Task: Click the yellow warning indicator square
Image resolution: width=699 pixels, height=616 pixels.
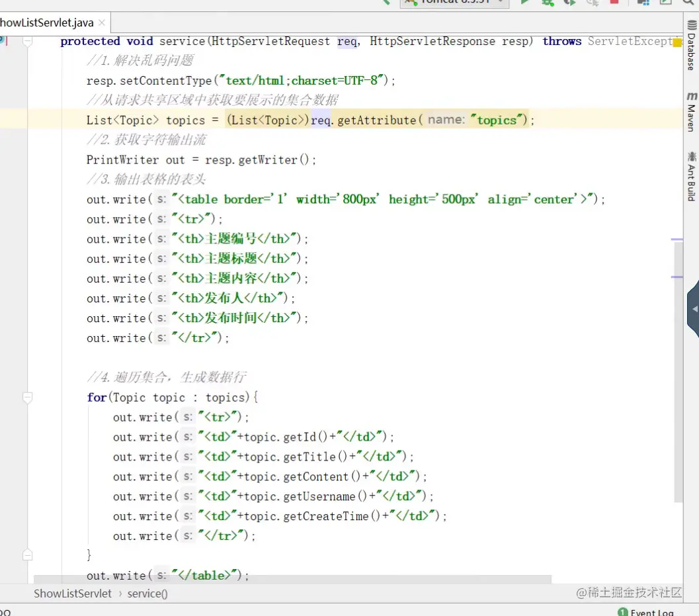Action: coord(677,43)
